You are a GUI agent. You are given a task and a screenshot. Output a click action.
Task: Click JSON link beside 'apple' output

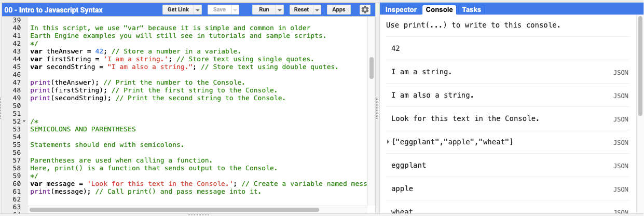(621, 190)
